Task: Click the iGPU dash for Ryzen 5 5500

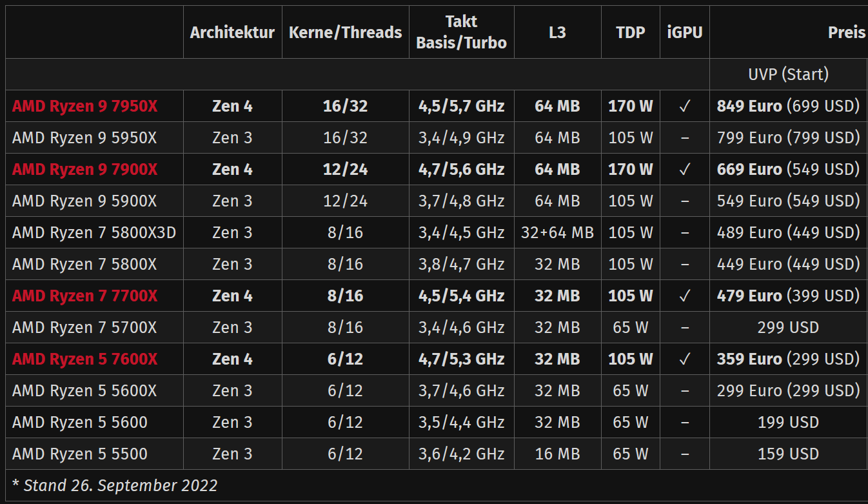Action: tap(685, 454)
